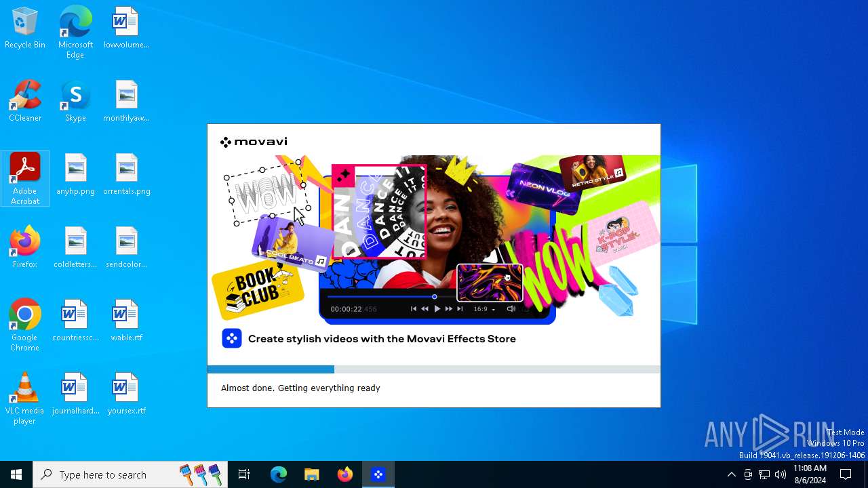This screenshot has width=868, height=488.
Task: Launch Firefox from the taskbar
Action: 345,474
